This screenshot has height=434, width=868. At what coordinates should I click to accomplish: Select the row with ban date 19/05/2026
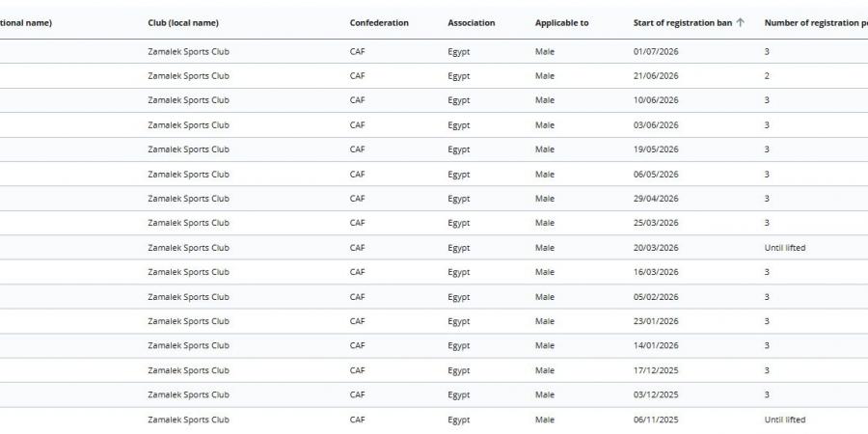[x=434, y=149]
